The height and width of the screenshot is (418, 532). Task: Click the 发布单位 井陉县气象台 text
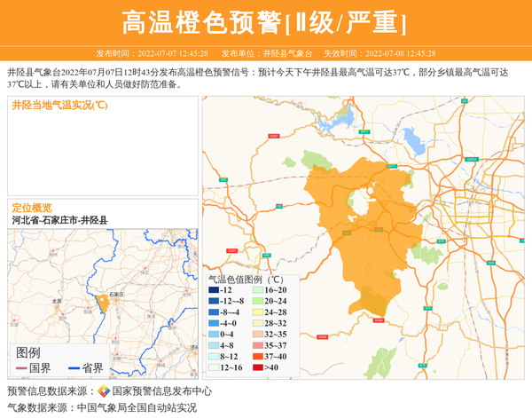tap(262, 53)
